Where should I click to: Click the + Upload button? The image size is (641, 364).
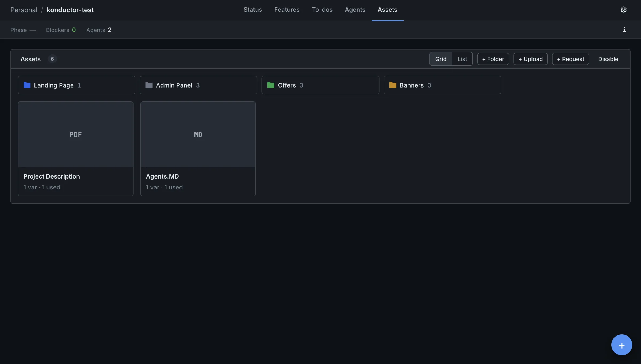point(530,59)
